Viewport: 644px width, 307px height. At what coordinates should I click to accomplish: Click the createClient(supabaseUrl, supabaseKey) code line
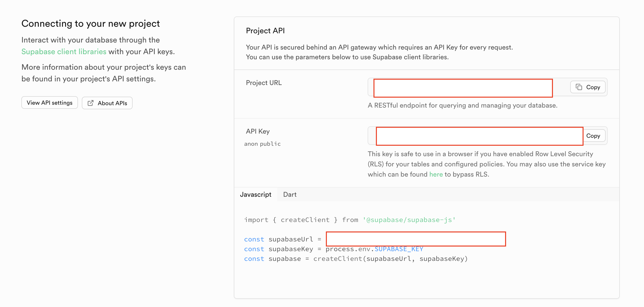pos(356,258)
